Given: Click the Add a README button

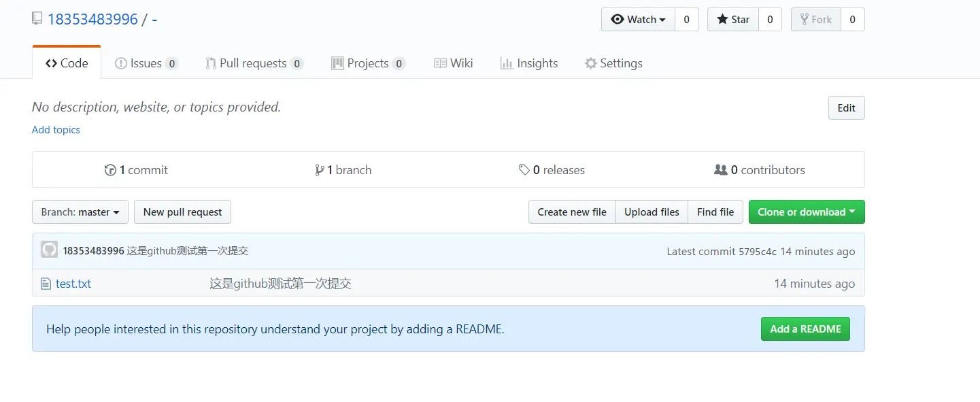Looking at the screenshot, I should point(805,329).
